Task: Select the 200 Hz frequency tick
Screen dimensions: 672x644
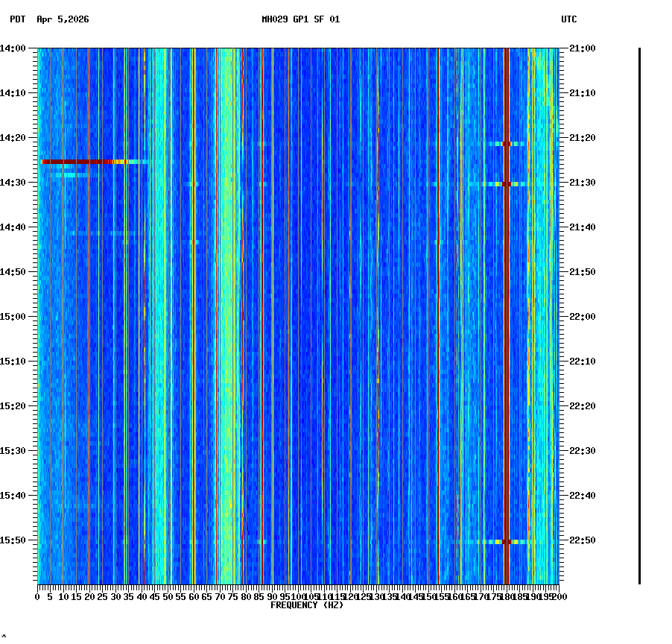Action: [558, 596]
